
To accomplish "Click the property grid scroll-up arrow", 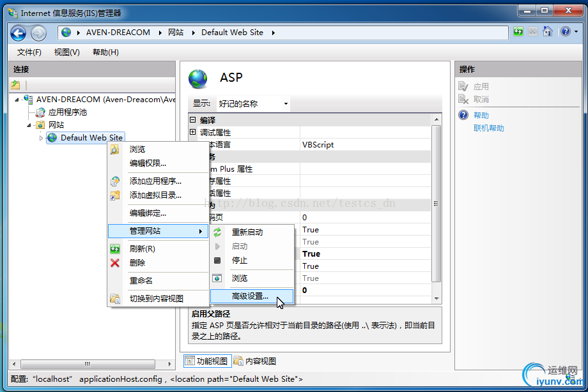I will [436, 119].
